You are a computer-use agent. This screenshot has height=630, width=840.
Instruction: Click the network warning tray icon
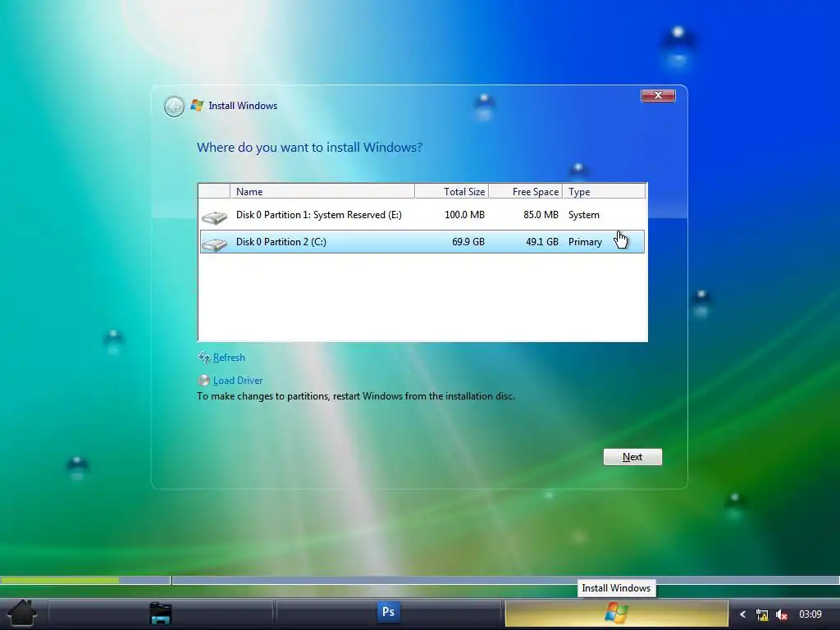(x=762, y=614)
